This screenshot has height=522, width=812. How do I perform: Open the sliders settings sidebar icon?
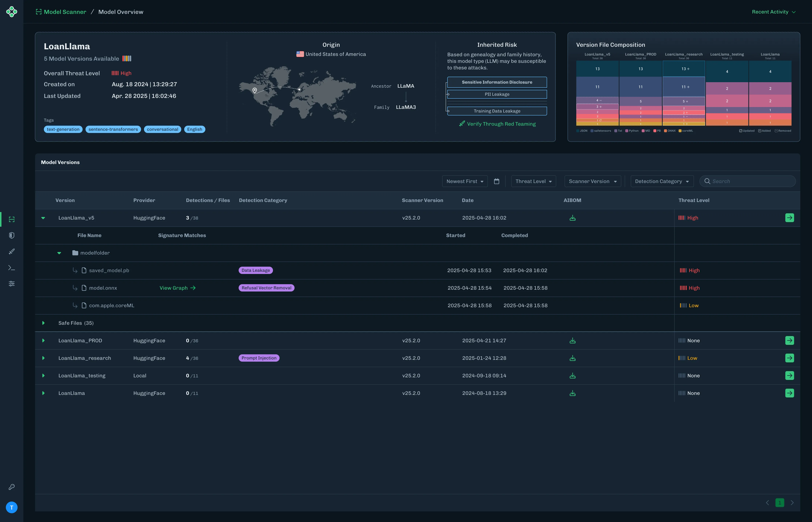click(x=12, y=284)
